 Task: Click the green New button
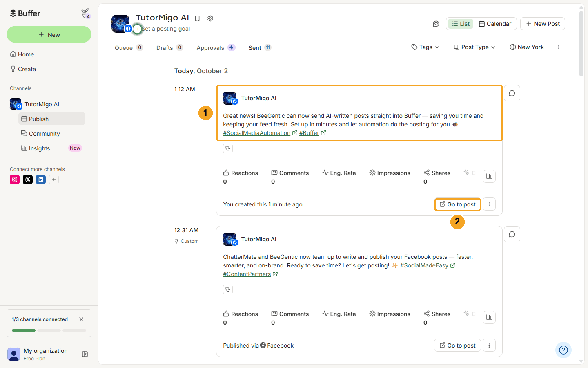(49, 34)
